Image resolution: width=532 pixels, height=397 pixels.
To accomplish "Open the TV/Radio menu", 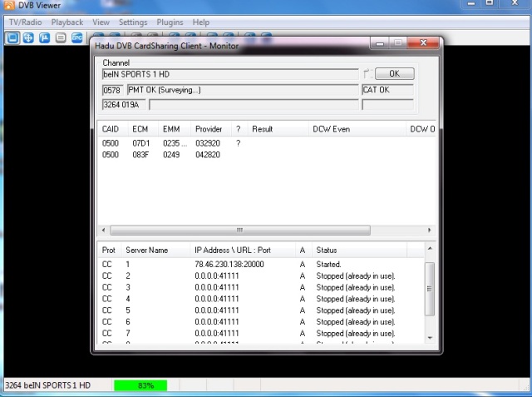I will coord(26,22).
